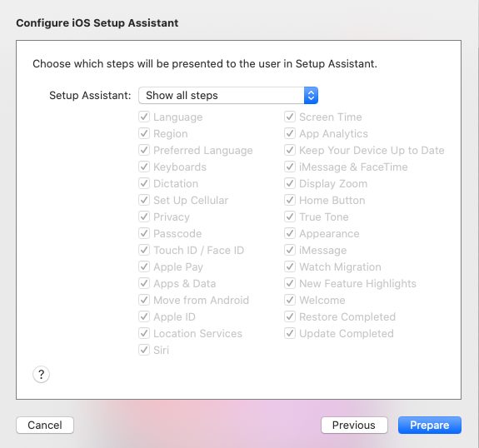Uncheck the Touch ID / Face ID checkbox
The height and width of the screenshot is (448, 479).
tap(144, 250)
